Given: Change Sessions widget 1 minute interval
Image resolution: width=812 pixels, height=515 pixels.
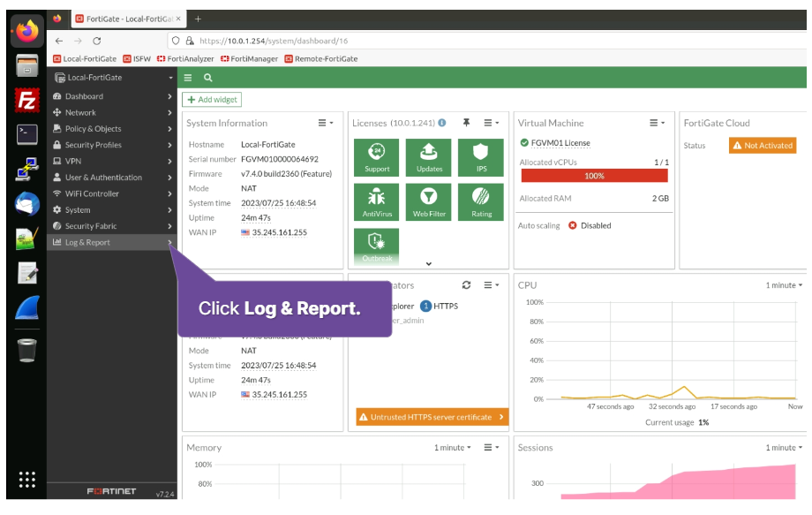Looking at the screenshot, I should point(784,447).
